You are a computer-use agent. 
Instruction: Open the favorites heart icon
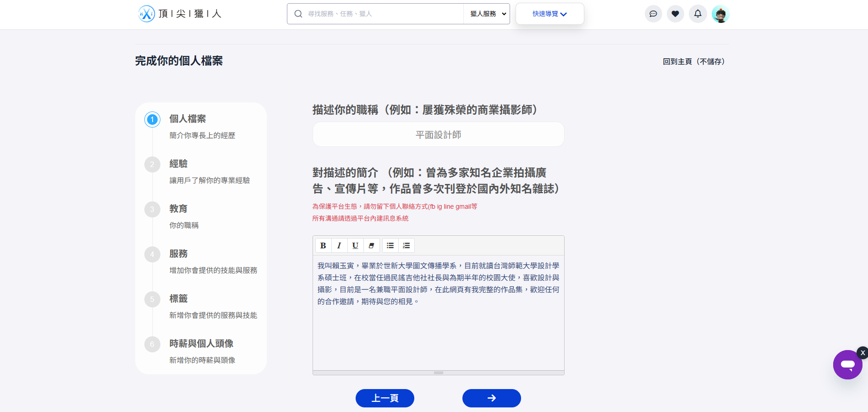coord(675,14)
